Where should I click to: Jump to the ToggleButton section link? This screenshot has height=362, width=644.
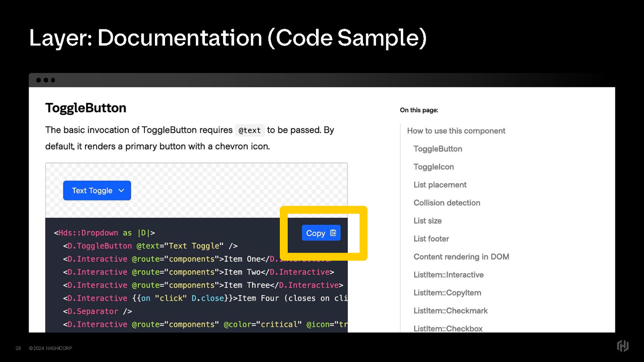click(438, 149)
